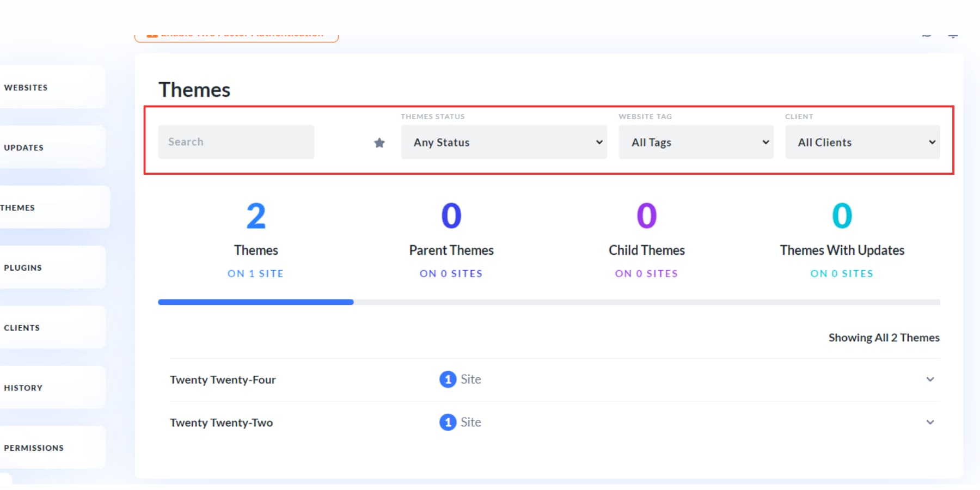Toggle the favorite themes star filter

(379, 143)
